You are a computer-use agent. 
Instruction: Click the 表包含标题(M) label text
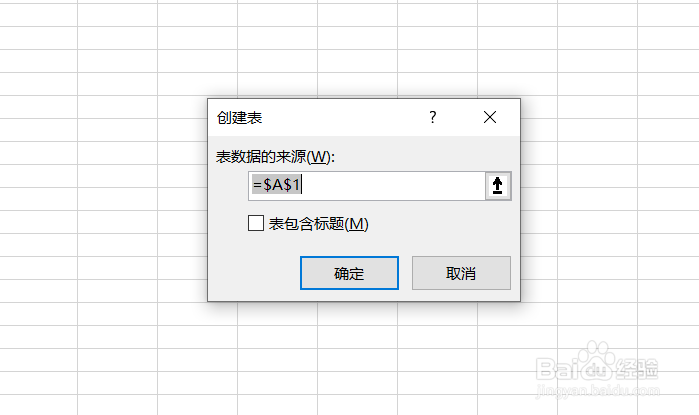point(318,224)
